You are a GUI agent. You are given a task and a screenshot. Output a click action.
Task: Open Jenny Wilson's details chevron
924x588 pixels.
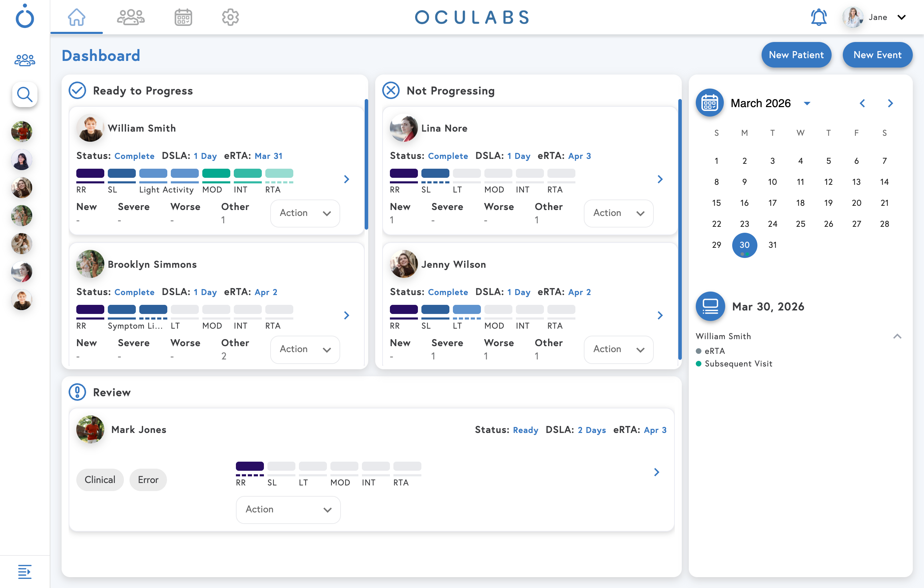[x=660, y=315]
